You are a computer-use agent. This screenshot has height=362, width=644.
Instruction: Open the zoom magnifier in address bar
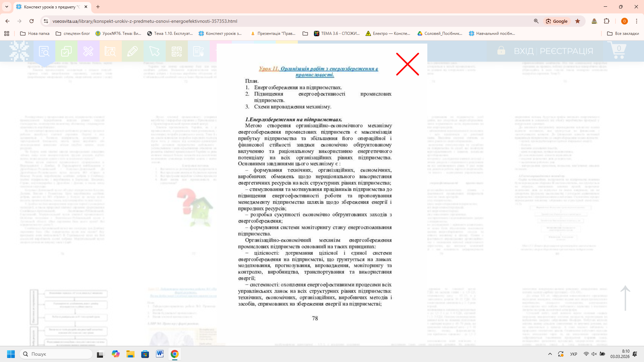(536, 21)
